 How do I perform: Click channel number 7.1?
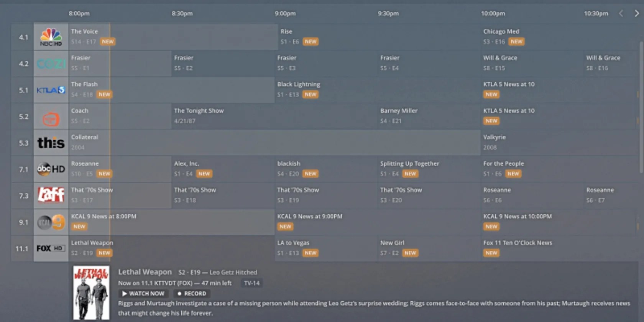tap(23, 169)
